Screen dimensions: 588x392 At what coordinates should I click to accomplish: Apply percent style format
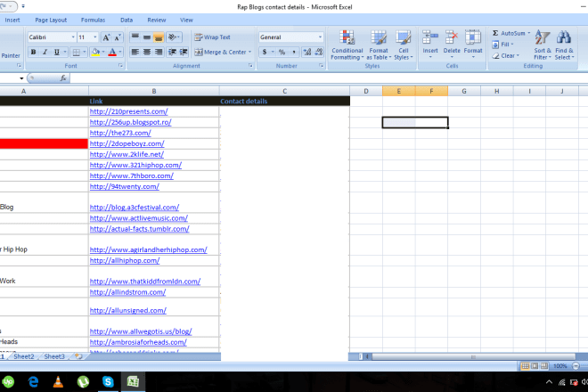(x=282, y=53)
